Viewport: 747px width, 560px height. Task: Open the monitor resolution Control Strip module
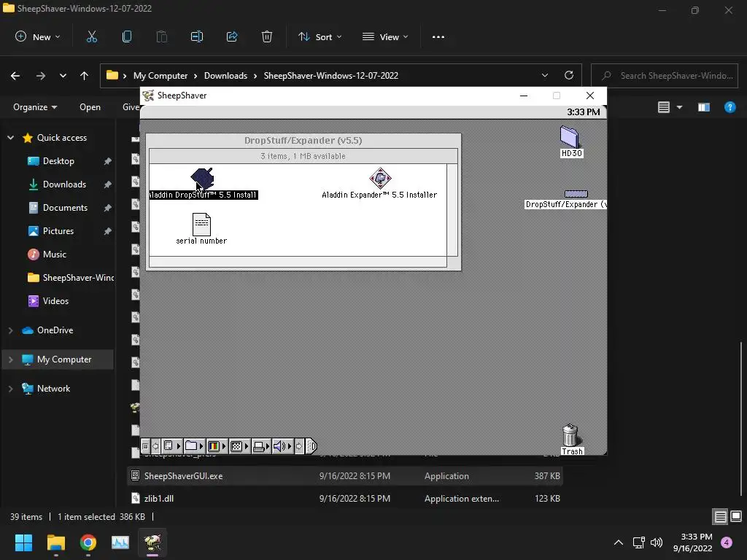pos(239,446)
